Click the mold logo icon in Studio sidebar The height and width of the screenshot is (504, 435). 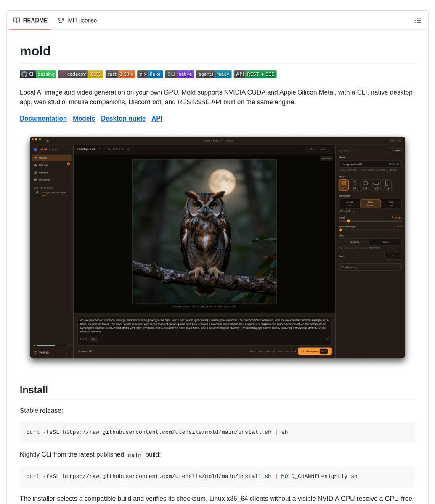tap(35, 150)
